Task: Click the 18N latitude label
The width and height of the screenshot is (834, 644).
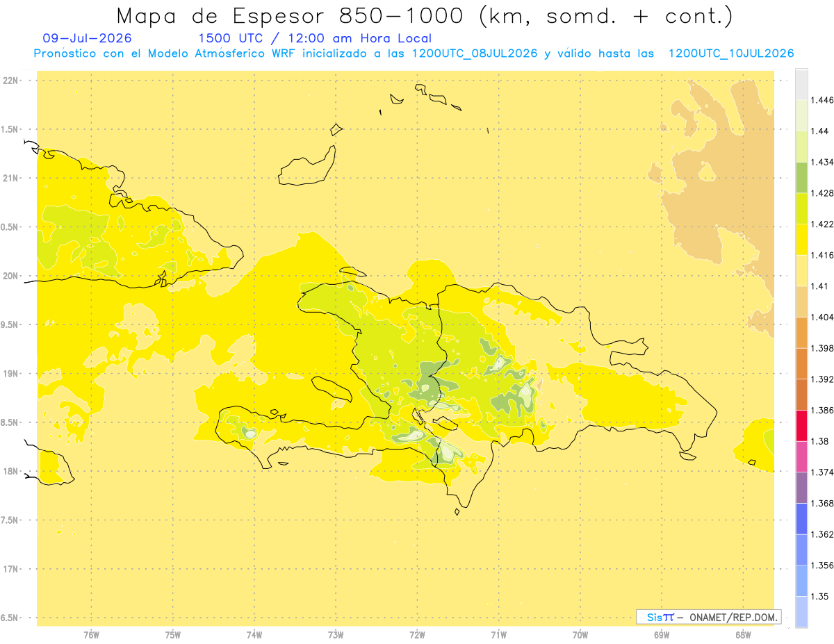Action: [x=10, y=471]
